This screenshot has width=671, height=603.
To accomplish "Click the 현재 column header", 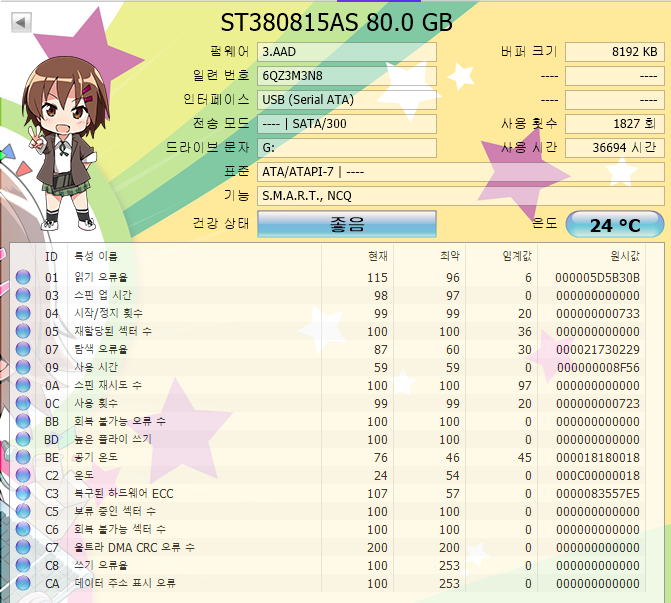I will [378, 256].
